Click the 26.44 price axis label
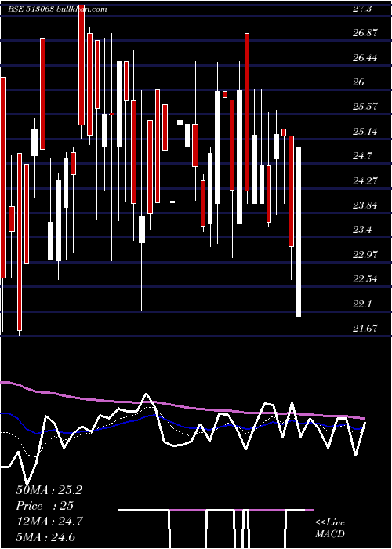The image size is (392, 549). click(365, 58)
